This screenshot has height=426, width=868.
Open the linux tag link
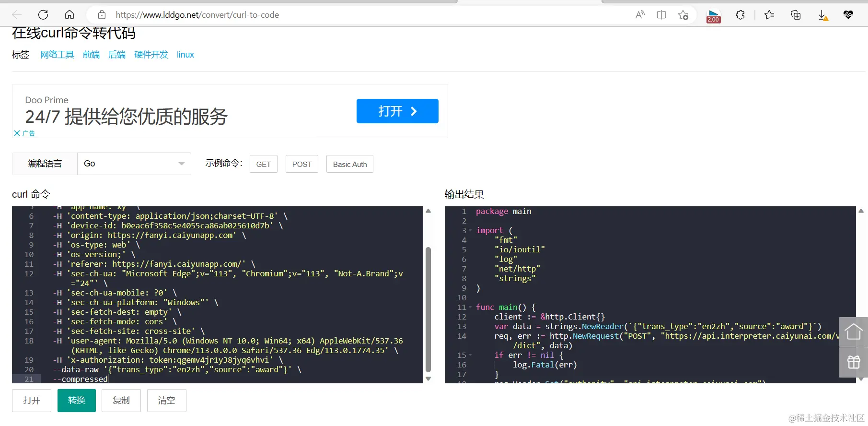(x=185, y=55)
